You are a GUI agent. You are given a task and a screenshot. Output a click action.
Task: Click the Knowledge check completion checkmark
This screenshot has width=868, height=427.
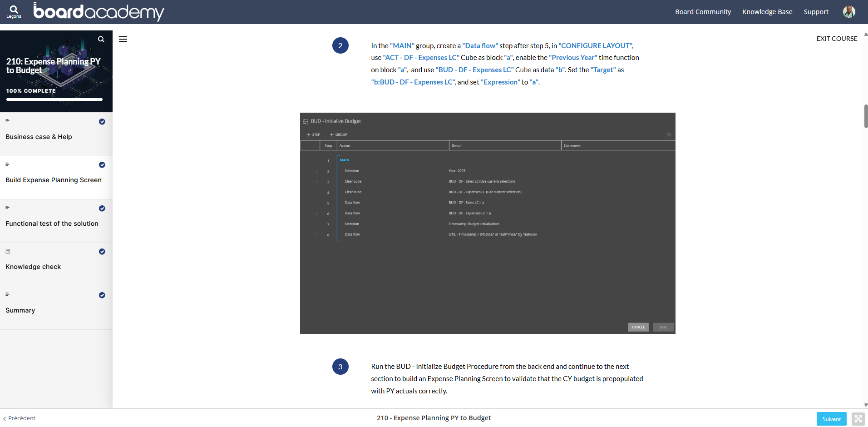pos(102,252)
